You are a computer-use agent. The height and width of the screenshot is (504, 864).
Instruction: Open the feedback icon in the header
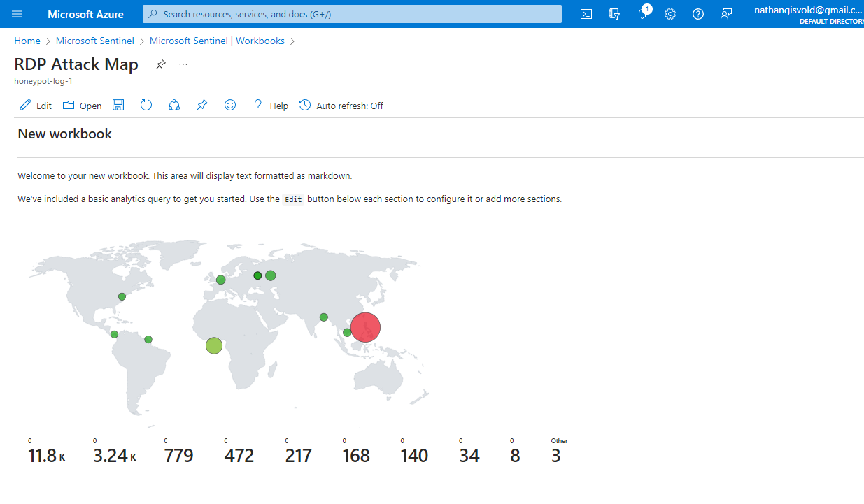coord(726,14)
